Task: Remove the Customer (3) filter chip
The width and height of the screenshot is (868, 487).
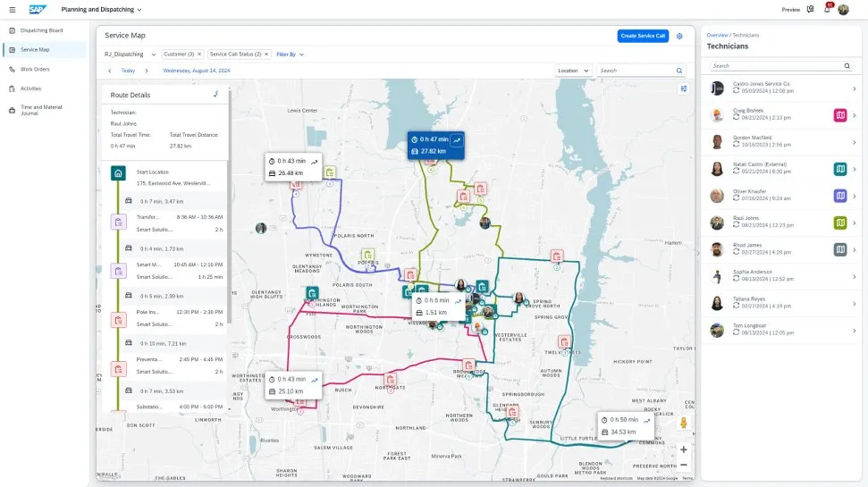Action: [198, 55]
